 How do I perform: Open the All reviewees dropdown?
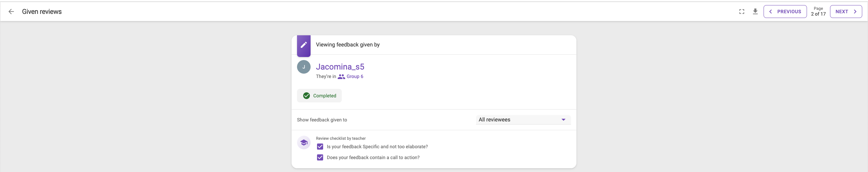coord(523,120)
